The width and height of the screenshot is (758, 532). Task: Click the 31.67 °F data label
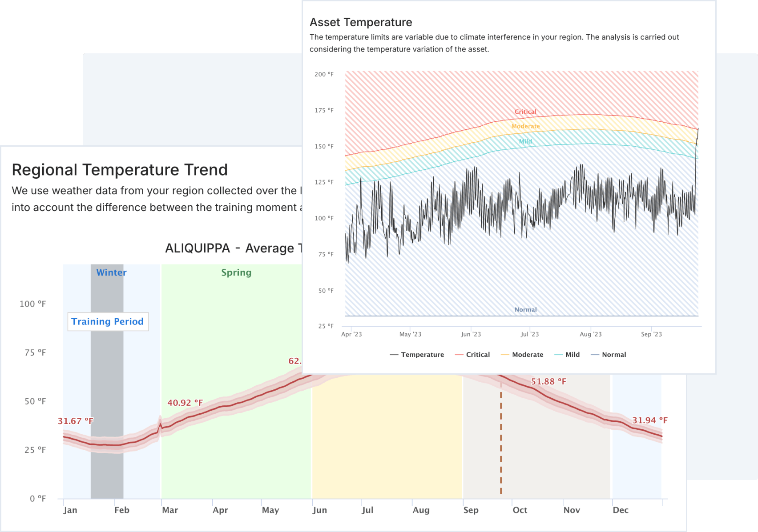[76, 421]
